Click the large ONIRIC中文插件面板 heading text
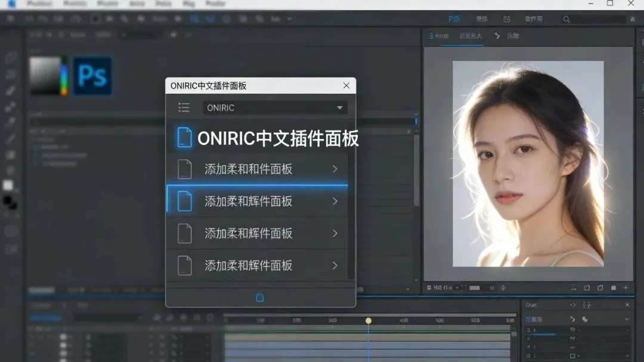This screenshot has height=362, width=644. click(278, 138)
